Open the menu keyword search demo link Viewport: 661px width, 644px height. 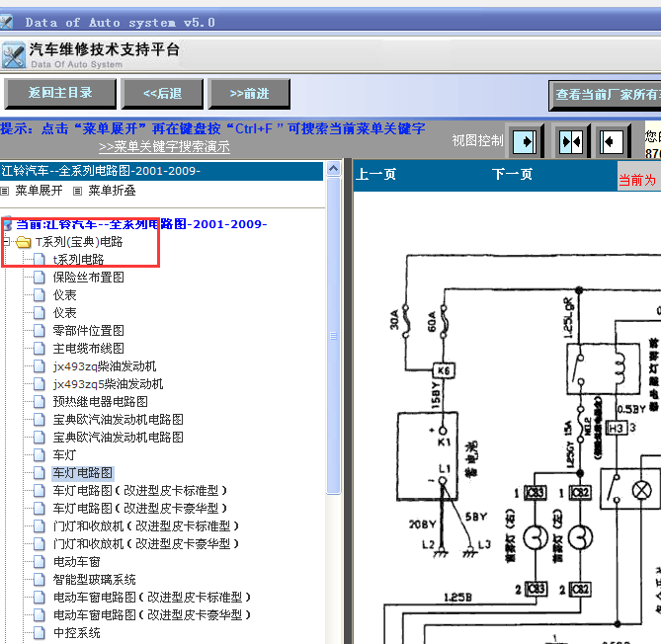tap(164, 146)
